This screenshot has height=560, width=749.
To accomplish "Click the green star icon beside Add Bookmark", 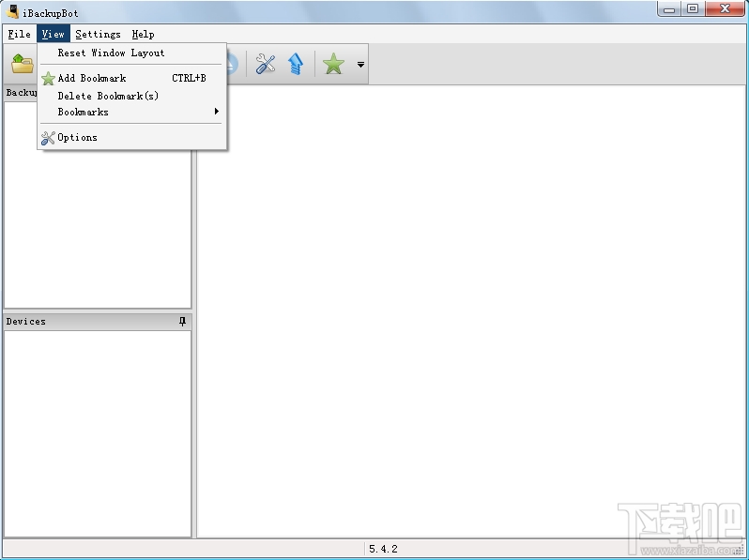I will [x=48, y=78].
